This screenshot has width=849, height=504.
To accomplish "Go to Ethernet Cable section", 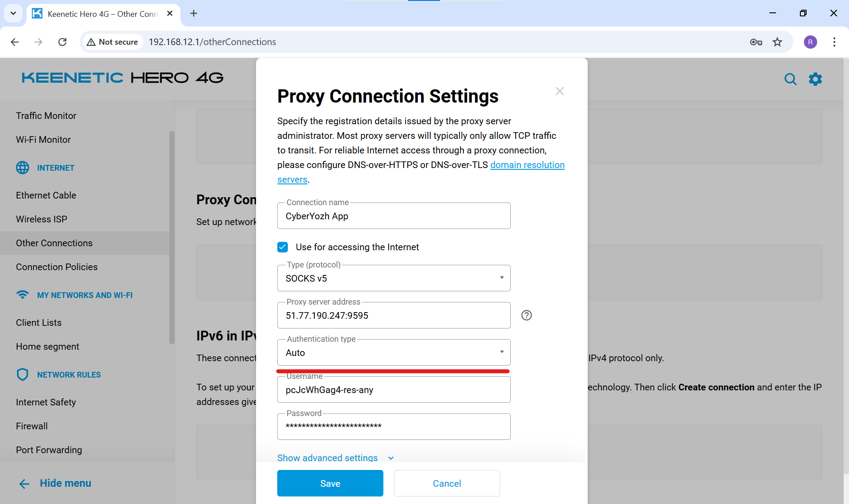I will [x=46, y=195].
